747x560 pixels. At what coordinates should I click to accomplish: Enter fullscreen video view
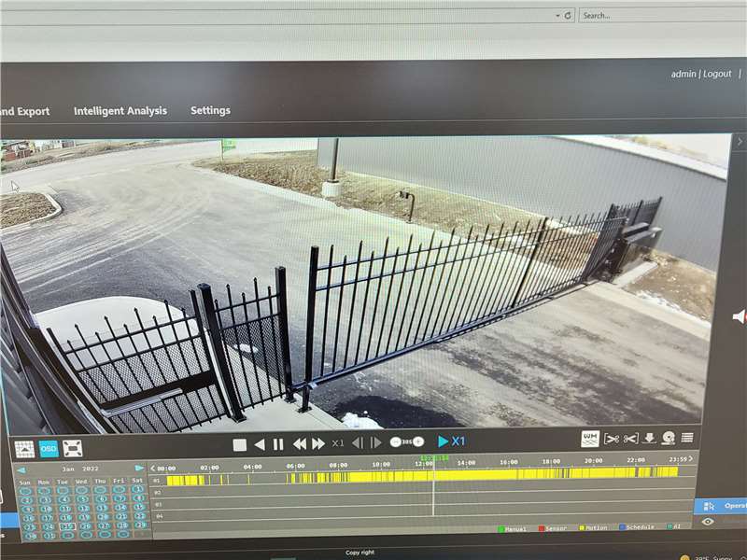[73, 449]
